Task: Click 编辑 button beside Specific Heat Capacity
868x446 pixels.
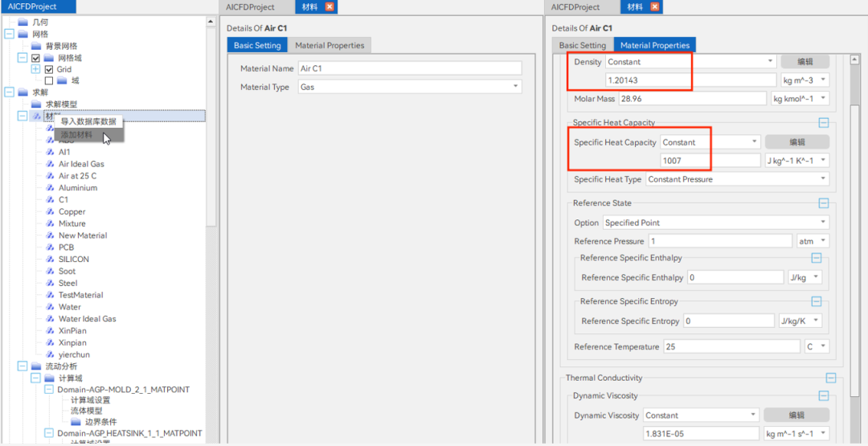Action: pos(797,141)
